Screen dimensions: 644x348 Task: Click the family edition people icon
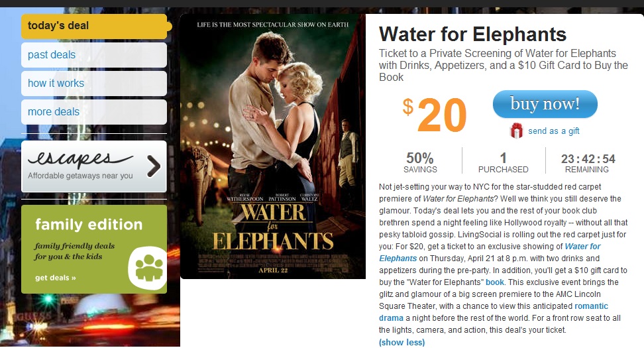point(148,266)
